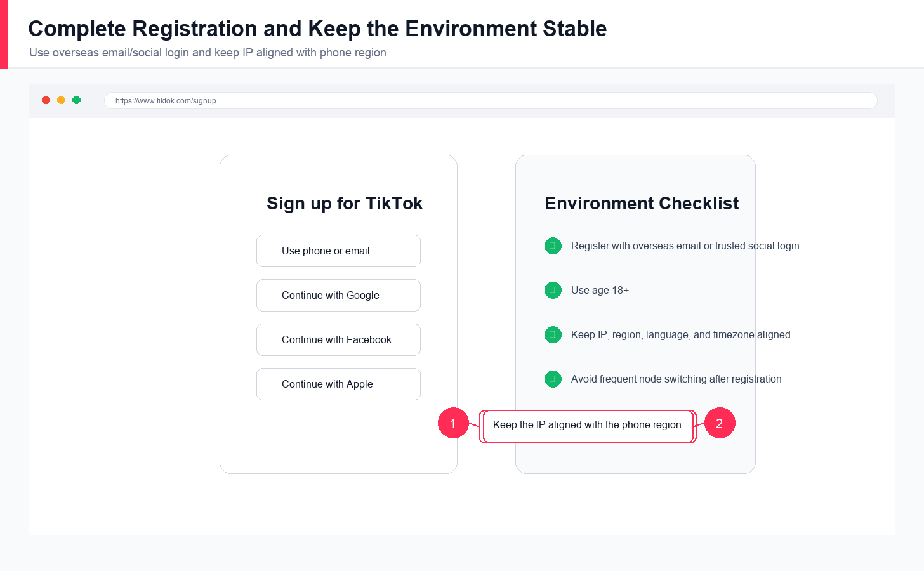Click the 'Sign up for TikTok' heading
Screen dimensions: 924x571
click(345, 203)
